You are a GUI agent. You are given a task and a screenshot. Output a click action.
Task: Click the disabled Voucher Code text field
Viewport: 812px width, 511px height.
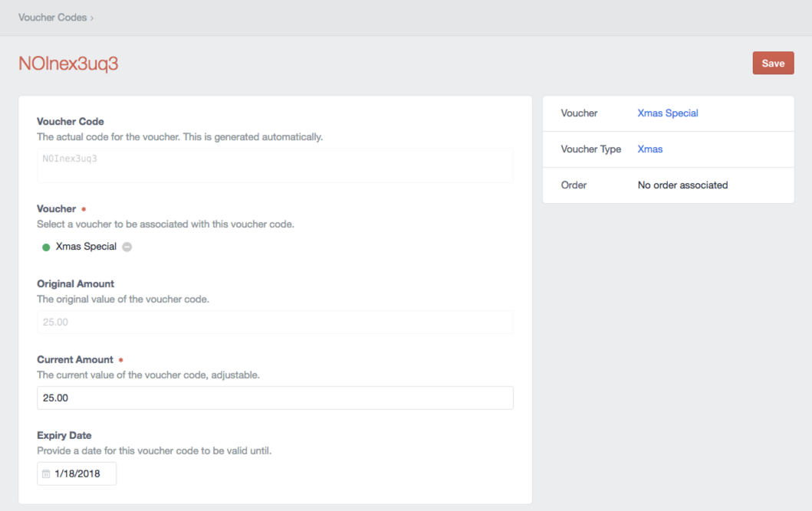click(x=275, y=165)
